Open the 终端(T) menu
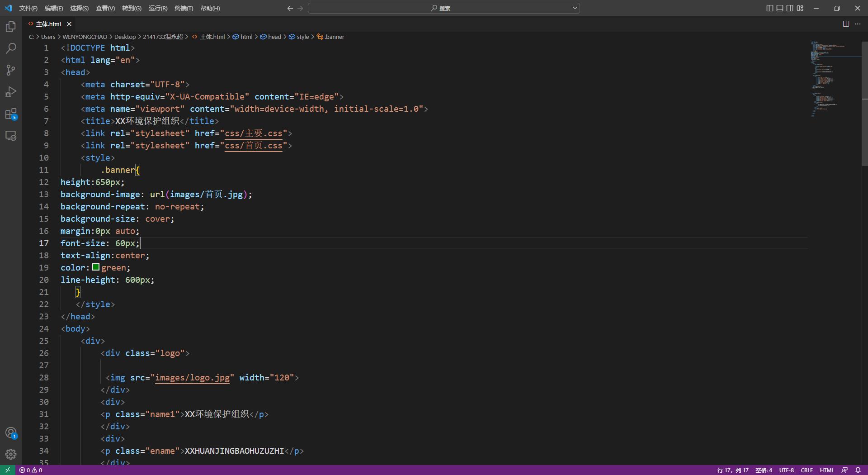 pos(184,8)
